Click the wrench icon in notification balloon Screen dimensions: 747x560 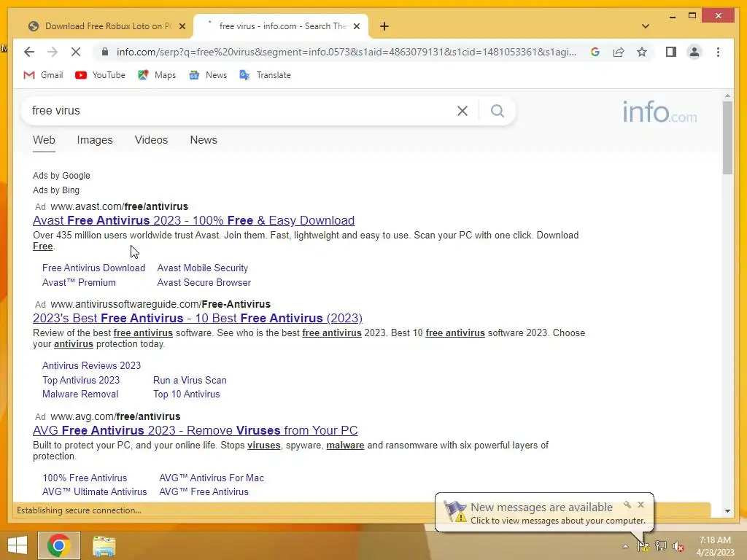click(x=627, y=505)
